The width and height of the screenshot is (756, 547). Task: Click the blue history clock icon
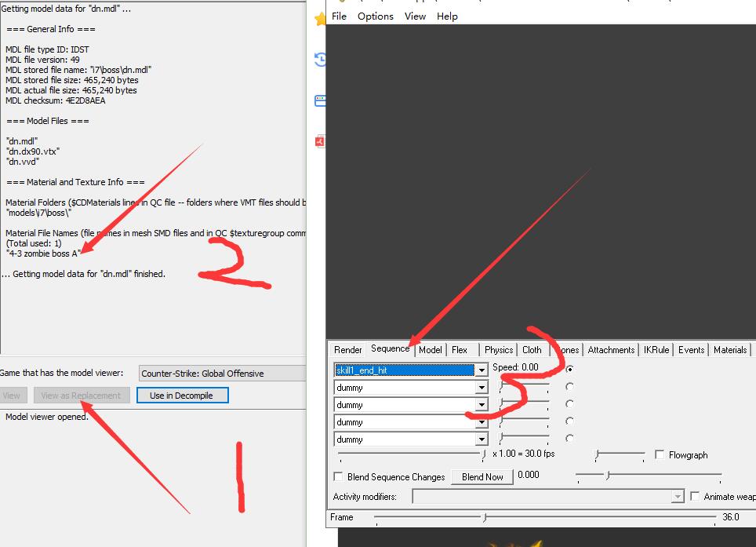point(319,60)
